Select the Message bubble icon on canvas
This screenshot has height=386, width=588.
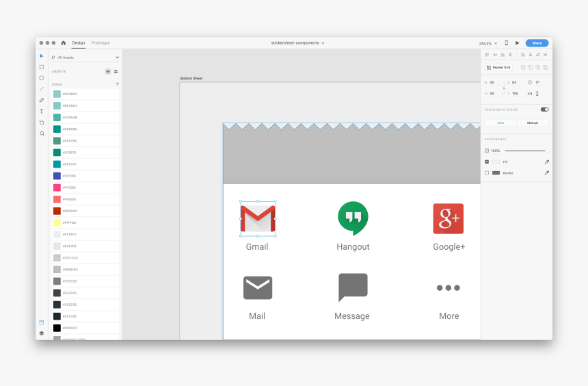tap(353, 287)
